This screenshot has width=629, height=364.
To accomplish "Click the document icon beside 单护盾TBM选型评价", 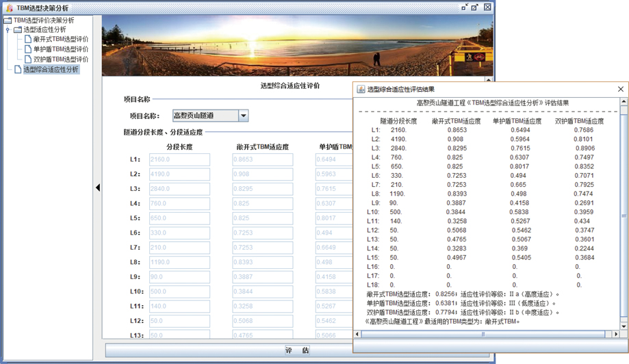I will tap(28, 49).
